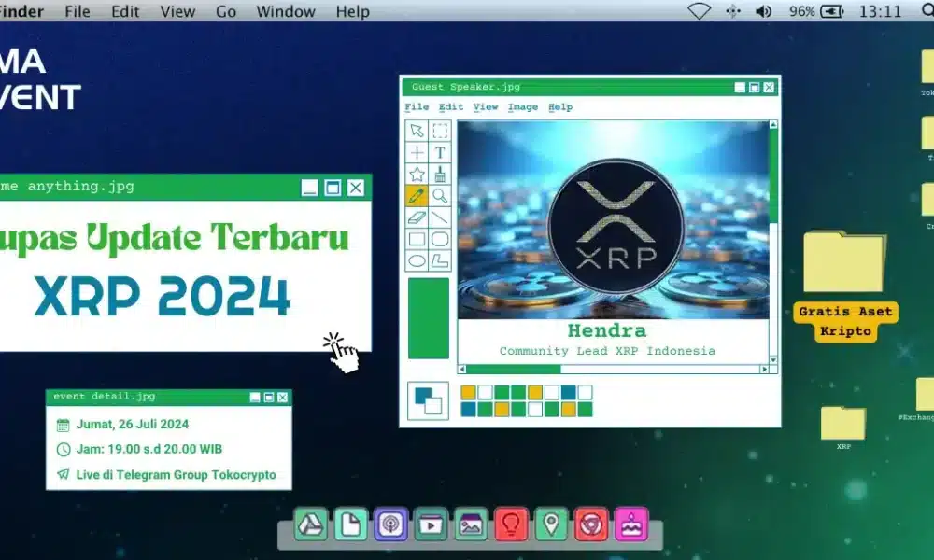Open the video player dock icon

pos(431,525)
